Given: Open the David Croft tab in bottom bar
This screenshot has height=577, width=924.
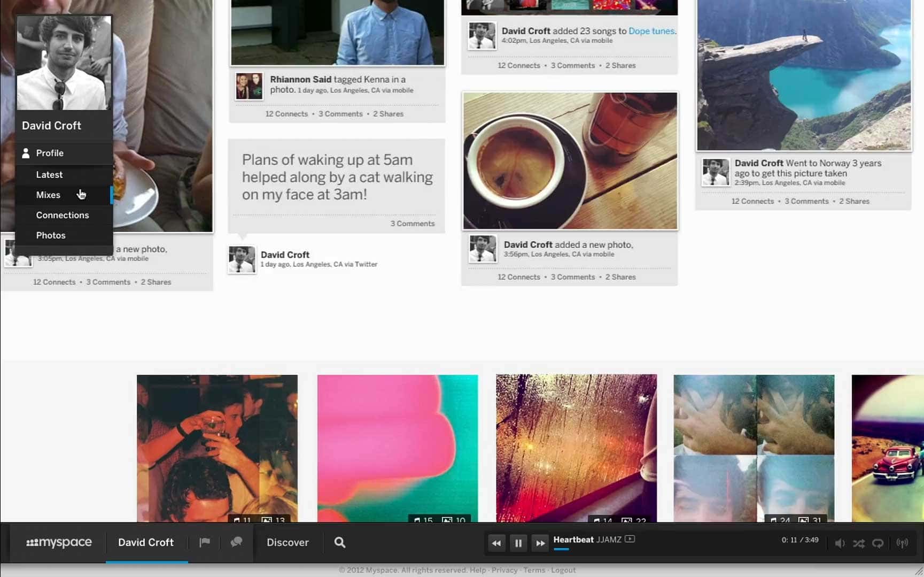Looking at the screenshot, I should 146,542.
